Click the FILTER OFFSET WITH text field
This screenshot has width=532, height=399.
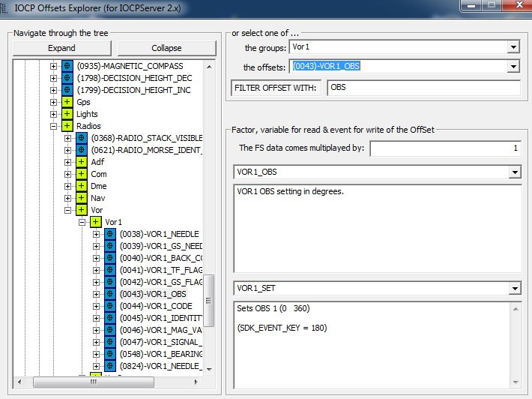point(423,88)
